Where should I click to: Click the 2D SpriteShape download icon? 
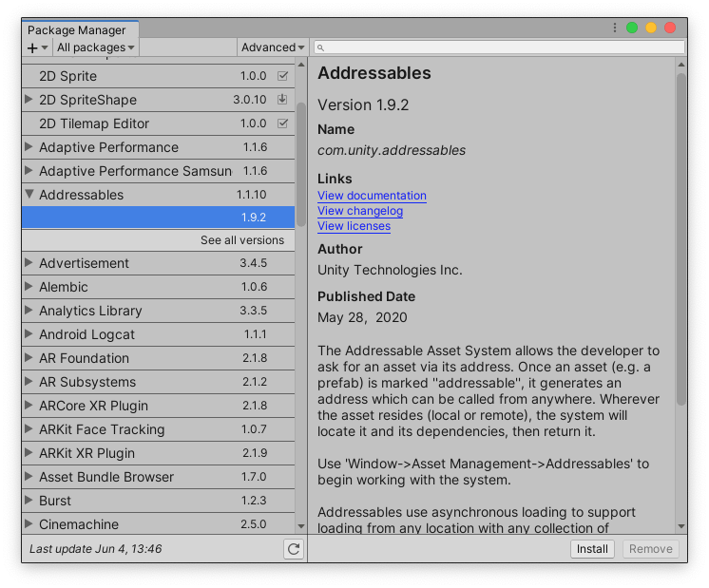282,100
